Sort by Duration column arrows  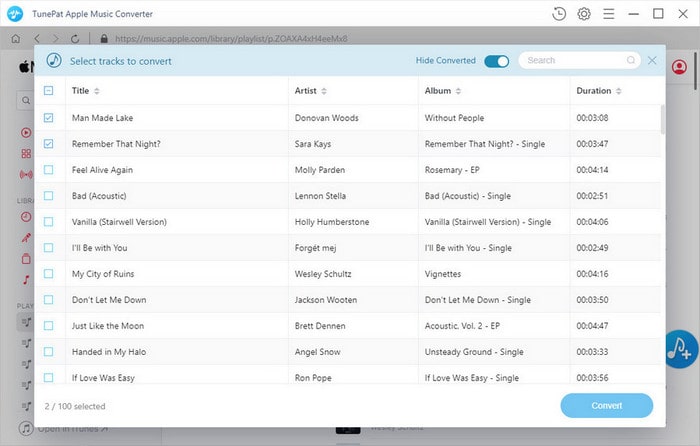(619, 91)
